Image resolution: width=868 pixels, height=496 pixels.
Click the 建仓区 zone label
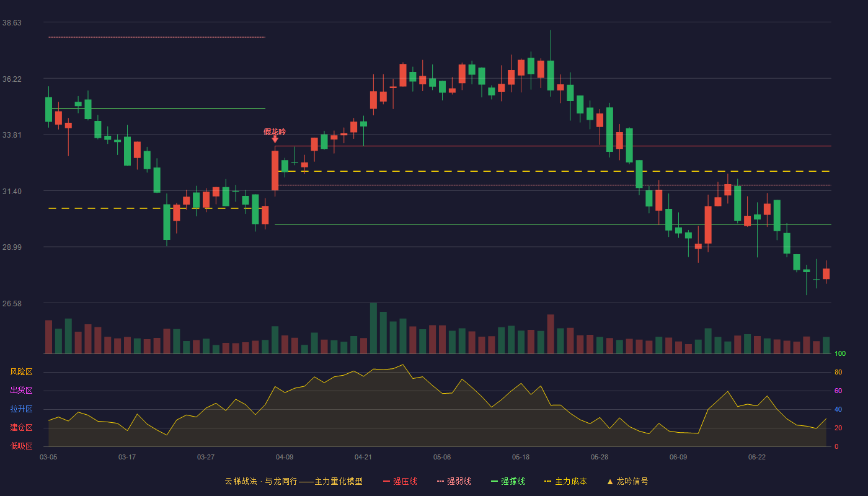[x=21, y=428]
